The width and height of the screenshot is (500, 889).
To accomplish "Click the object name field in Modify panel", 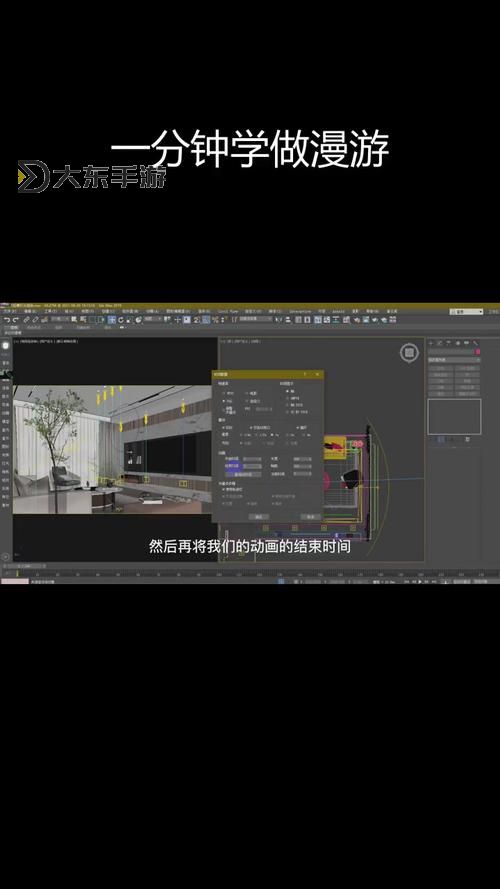I will (450, 352).
